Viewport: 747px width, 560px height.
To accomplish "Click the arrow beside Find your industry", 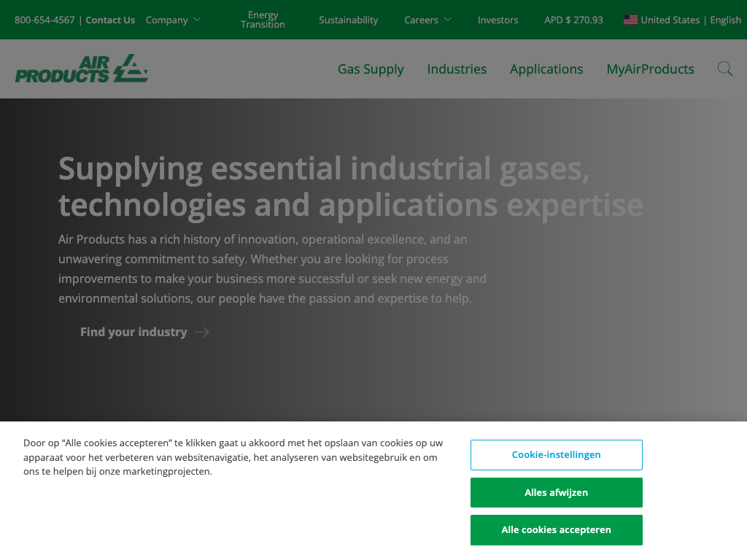I will (202, 332).
